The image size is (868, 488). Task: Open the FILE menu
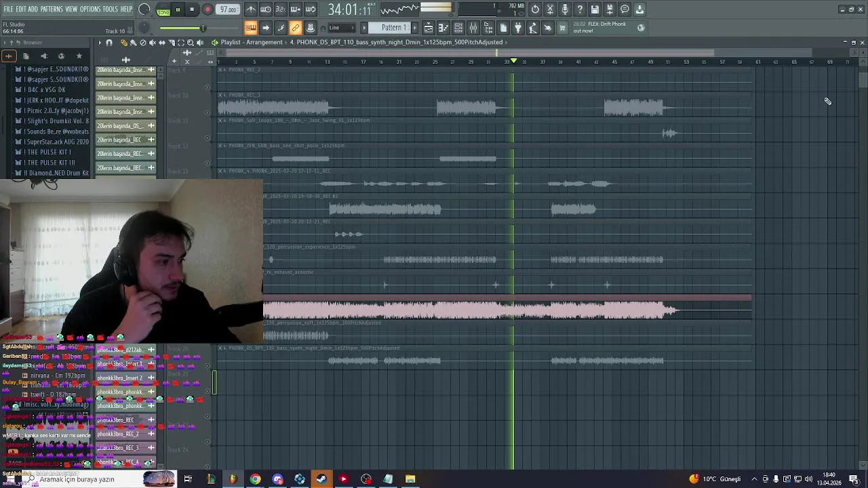pos(8,9)
